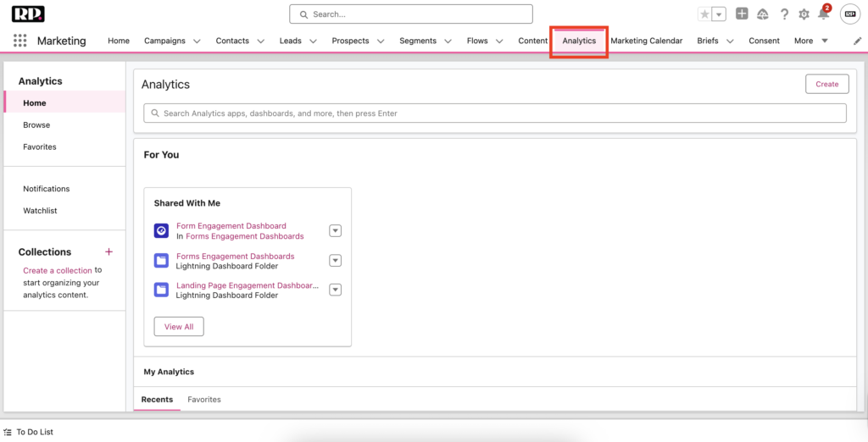Open the Setup gear icon
This screenshot has width=868, height=442.
[804, 14]
